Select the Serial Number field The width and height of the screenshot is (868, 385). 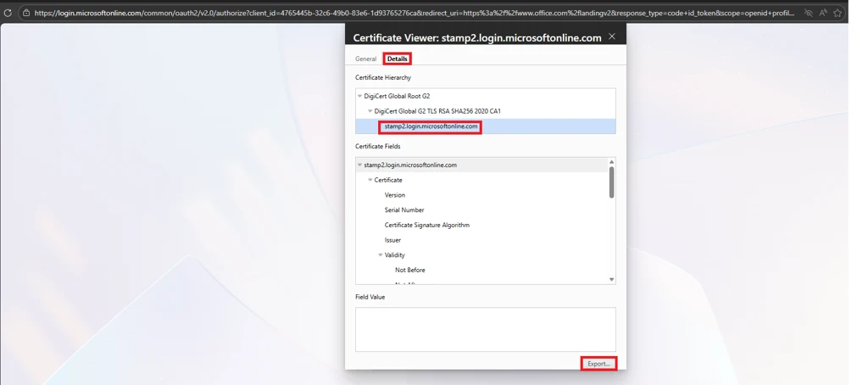tap(404, 210)
